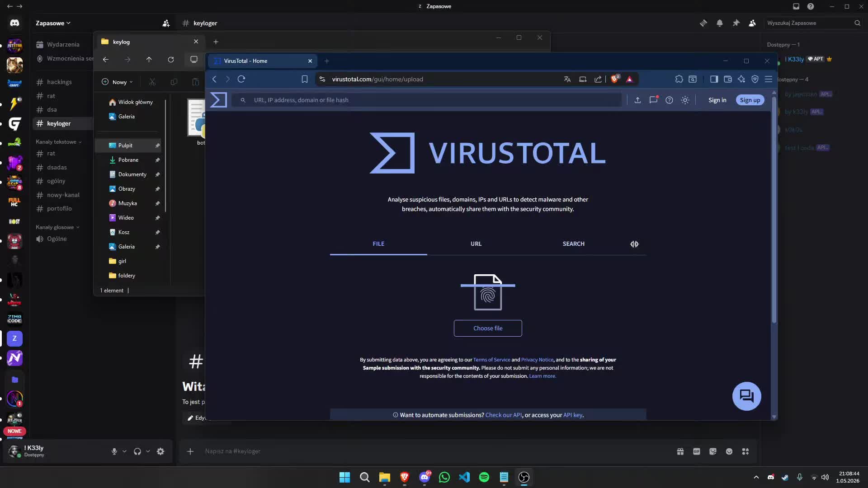The height and width of the screenshot is (488, 868).
Task: Open Discord pinned messages icon
Action: pos(736,23)
